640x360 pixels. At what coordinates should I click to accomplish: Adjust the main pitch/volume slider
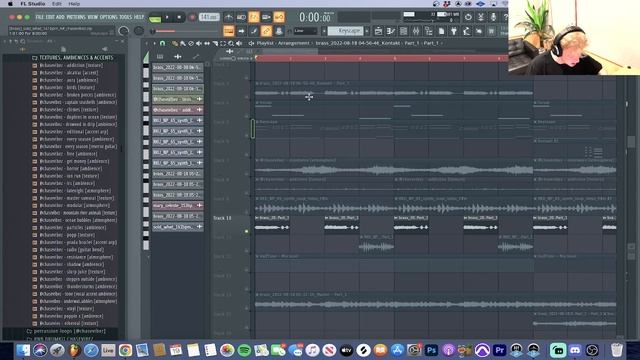pyautogui.click(x=184, y=31)
